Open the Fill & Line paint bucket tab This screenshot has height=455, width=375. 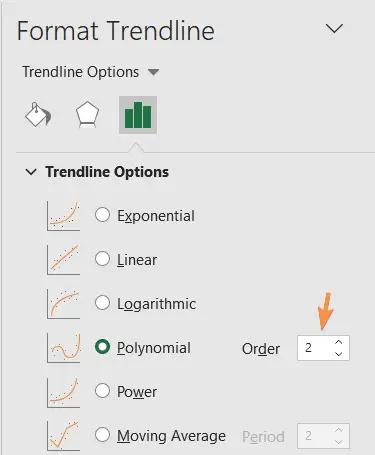[x=38, y=115]
